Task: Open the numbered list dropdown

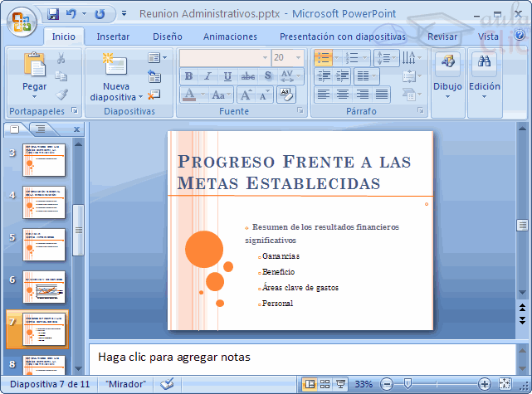Action: 364,58
